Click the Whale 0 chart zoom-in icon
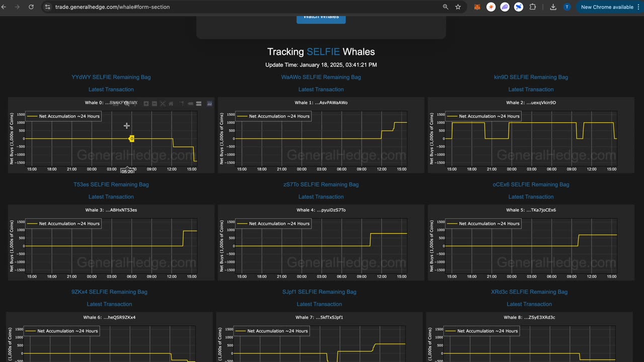 (x=146, y=104)
